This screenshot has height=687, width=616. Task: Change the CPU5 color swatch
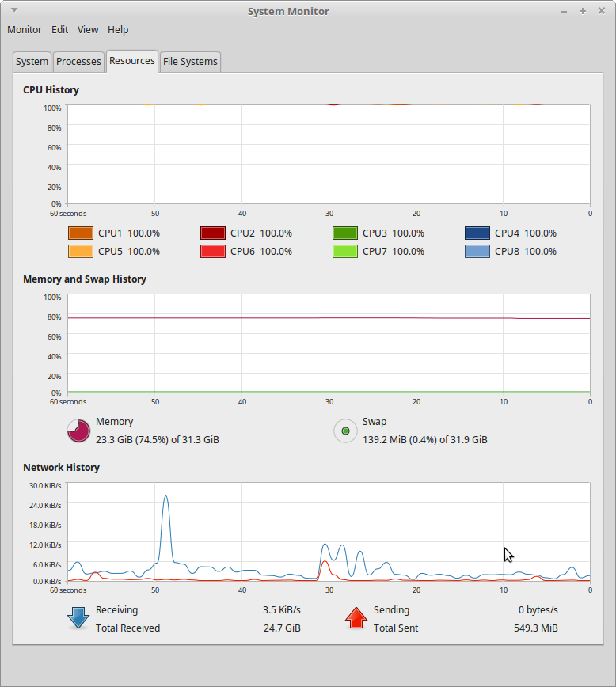click(x=81, y=252)
